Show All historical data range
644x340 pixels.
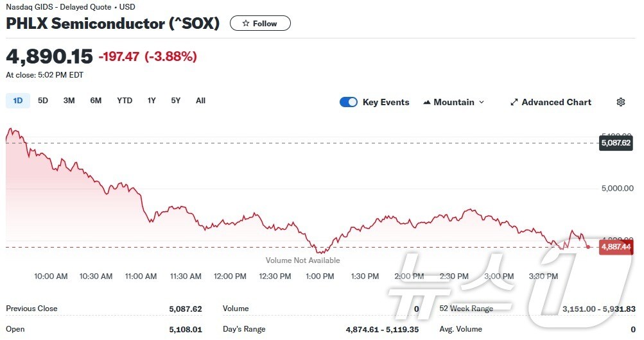[200, 101]
